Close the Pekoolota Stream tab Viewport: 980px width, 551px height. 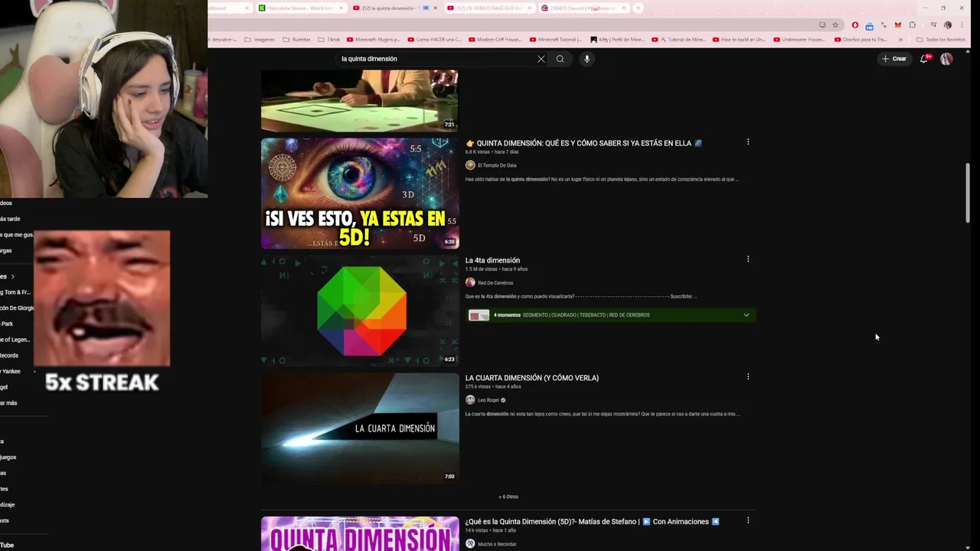[341, 8]
